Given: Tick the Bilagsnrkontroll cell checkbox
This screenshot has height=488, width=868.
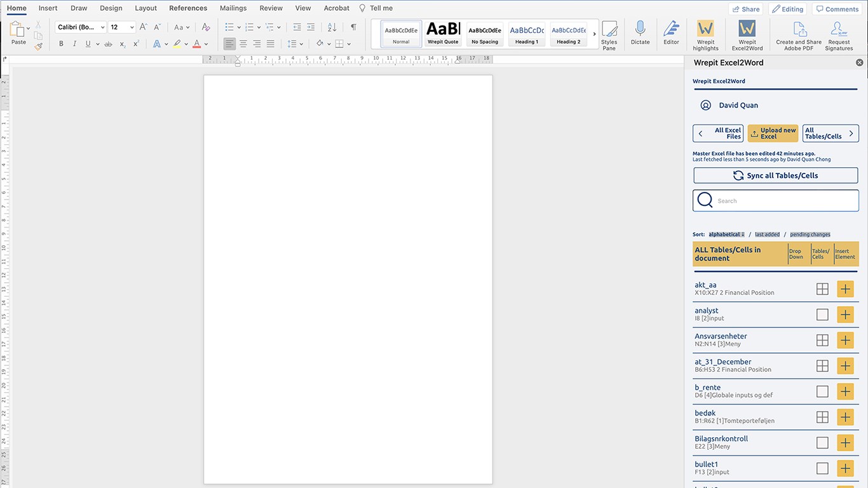Looking at the screenshot, I should (822, 442).
